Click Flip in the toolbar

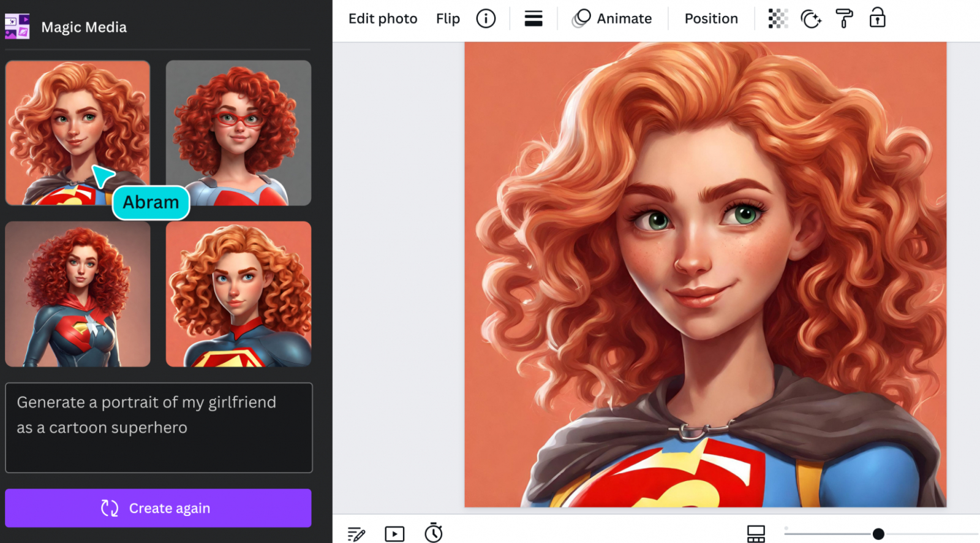coord(448,18)
